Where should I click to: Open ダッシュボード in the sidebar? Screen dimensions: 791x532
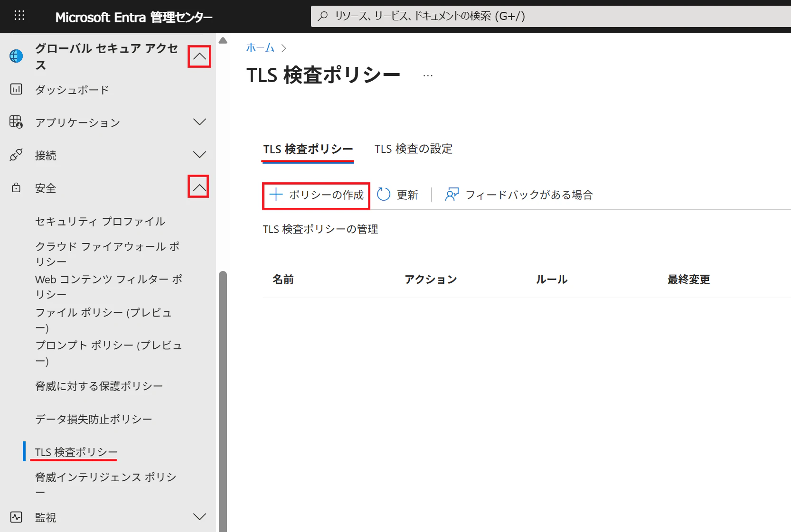tap(72, 90)
